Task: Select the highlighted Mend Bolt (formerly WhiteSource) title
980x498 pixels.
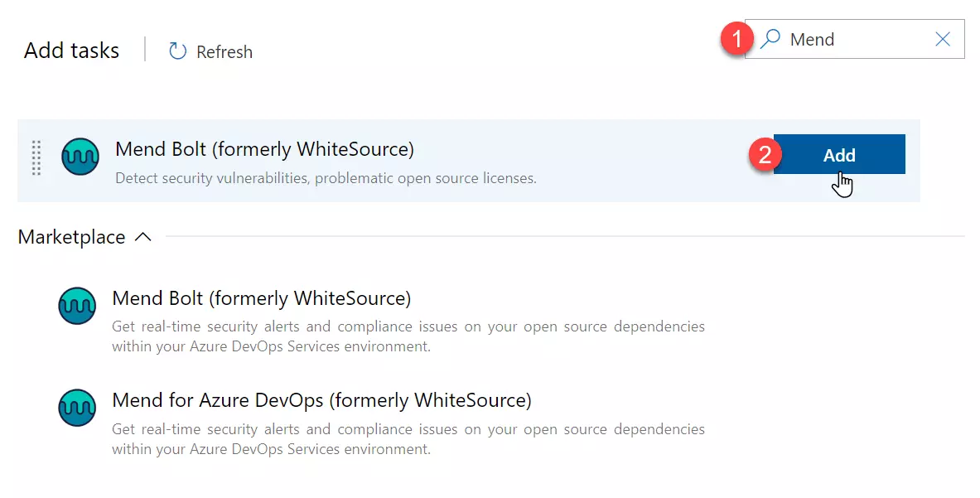Action: click(x=264, y=149)
